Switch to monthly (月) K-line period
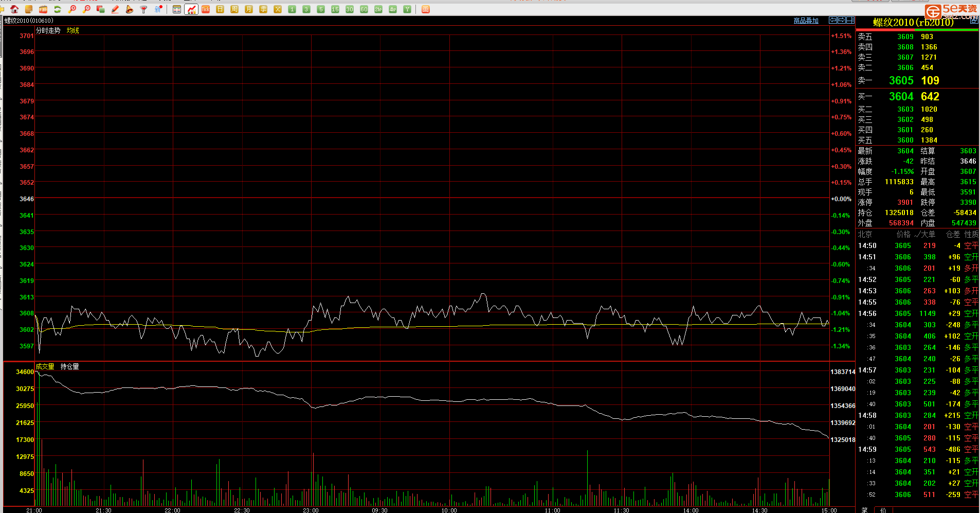The width and height of the screenshot is (980, 513). click(249, 9)
